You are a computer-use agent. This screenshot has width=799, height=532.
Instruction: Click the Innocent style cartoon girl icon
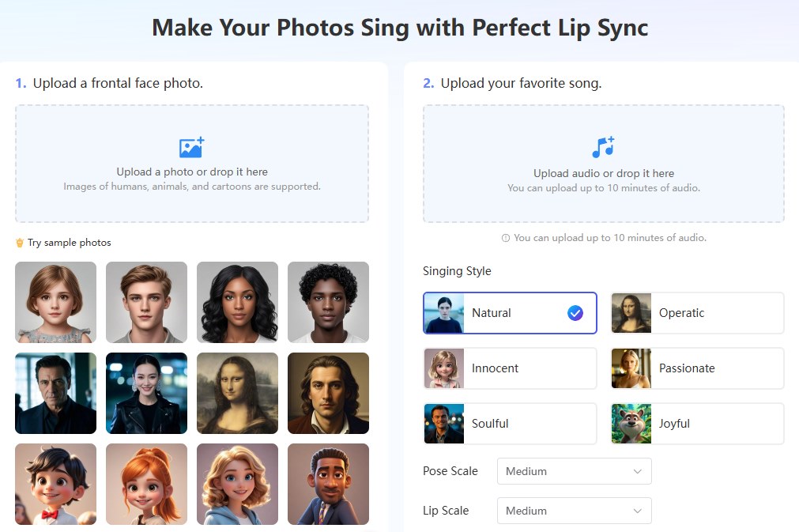[443, 368]
